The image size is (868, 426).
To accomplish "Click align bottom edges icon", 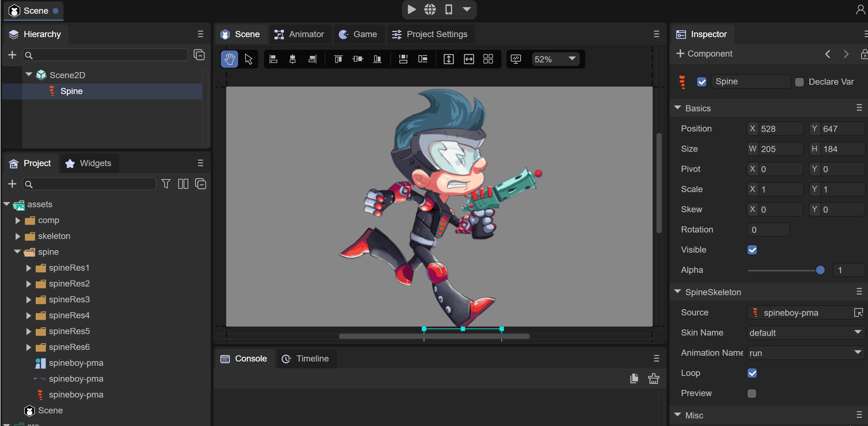I will pos(377,59).
